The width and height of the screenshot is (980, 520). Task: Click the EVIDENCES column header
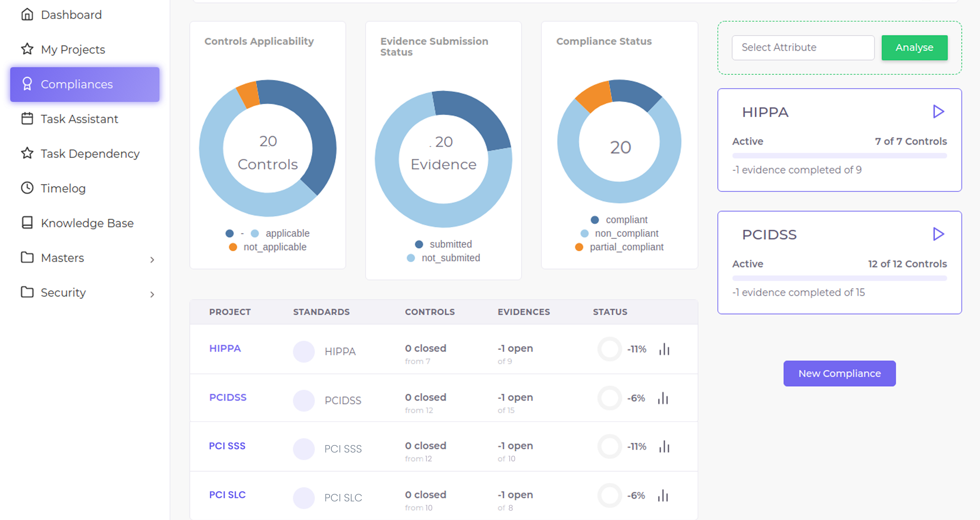click(x=523, y=312)
